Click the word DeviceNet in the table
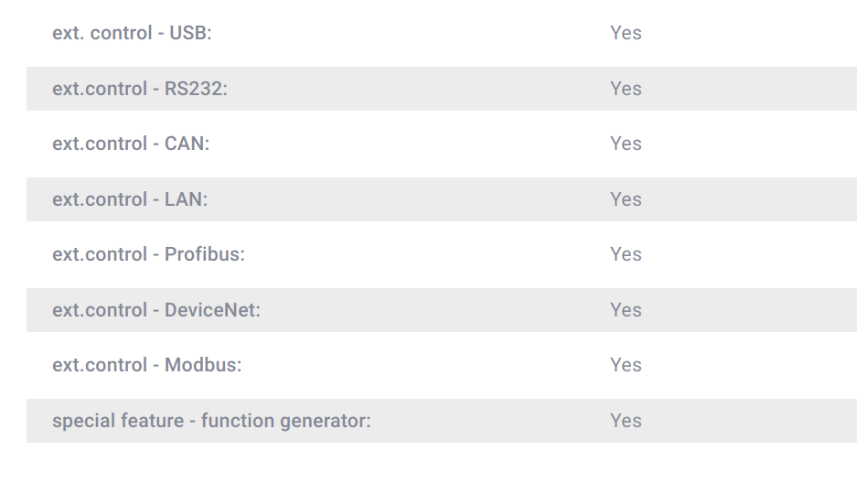This screenshot has height=504, width=857. pyautogui.click(x=211, y=310)
